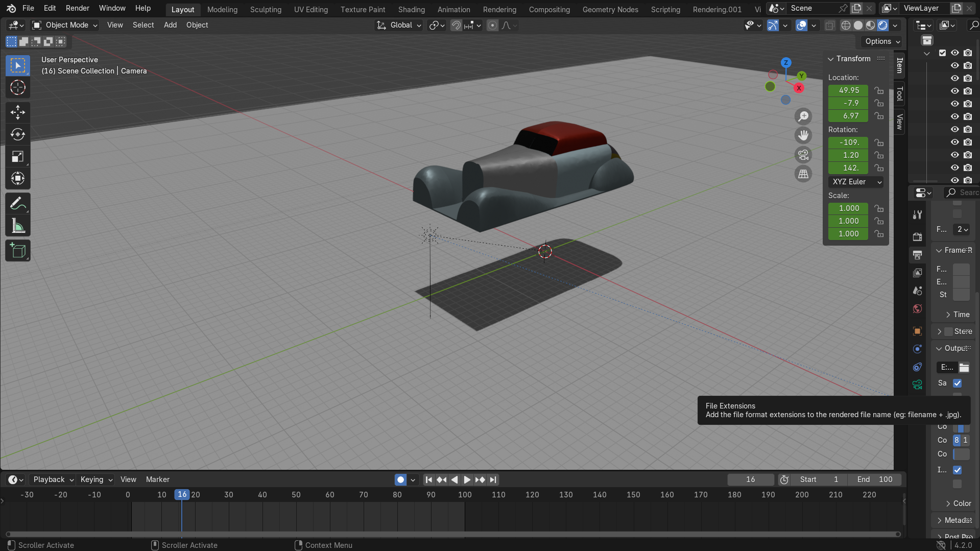Image resolution: width=980 pixels, height=551 pixels.
Task: Open the Object properties tab icon
Action: coord(918,331)
